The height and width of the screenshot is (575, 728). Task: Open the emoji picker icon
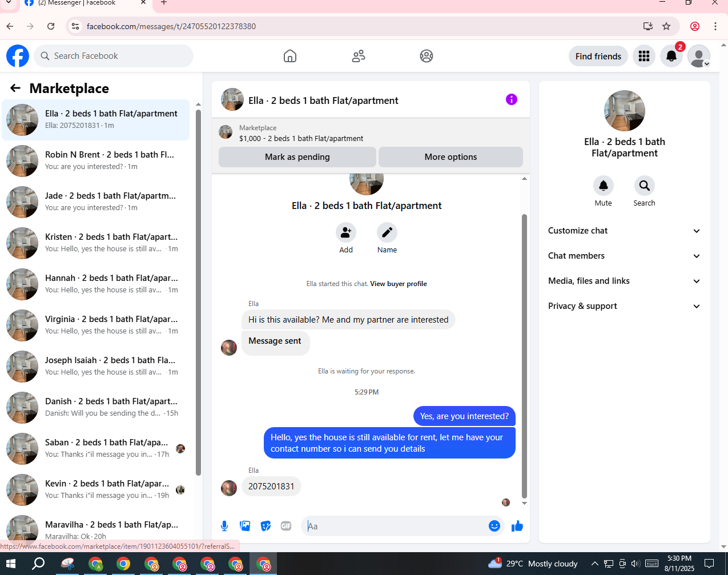[494, 526]
